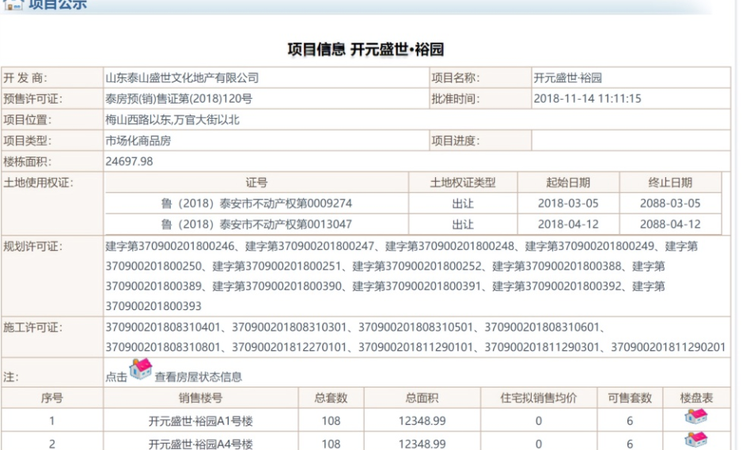Click the 预售许可证 label
The height and width of the screenshot is (450, 750).
33,99
